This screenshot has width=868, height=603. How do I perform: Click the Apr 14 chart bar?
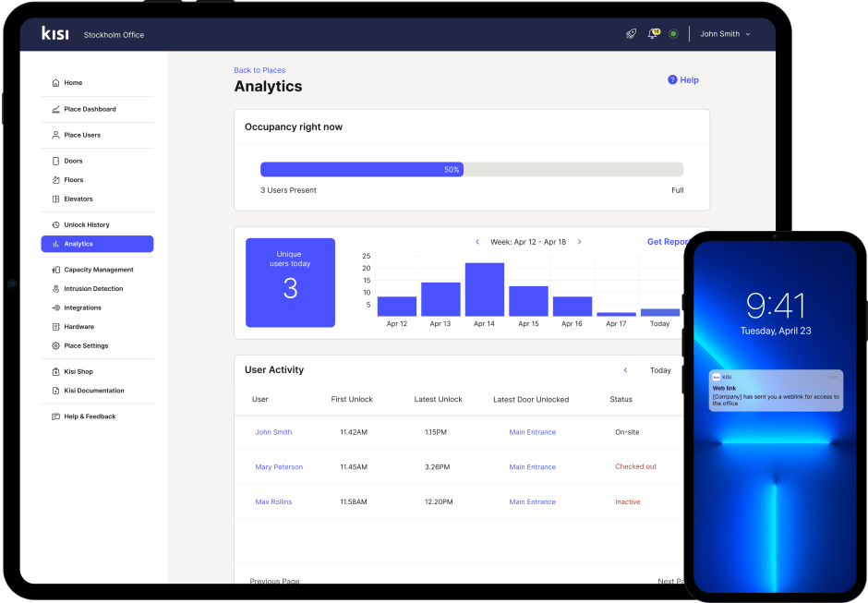point(485,289)
